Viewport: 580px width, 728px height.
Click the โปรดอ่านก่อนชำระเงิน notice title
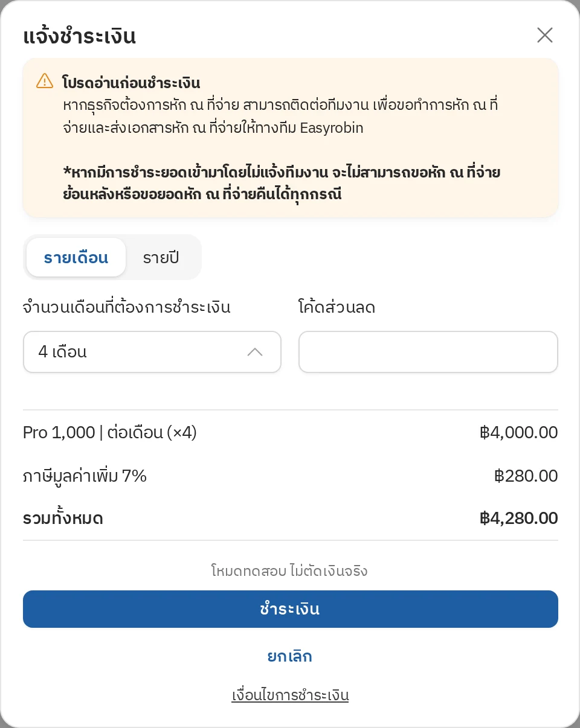click(131, 83)
